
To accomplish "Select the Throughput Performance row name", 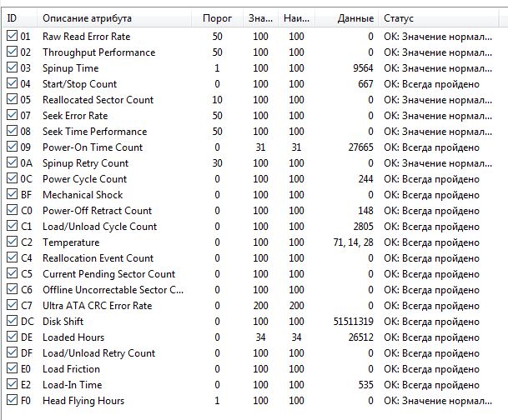I will [x=98, y=52].
